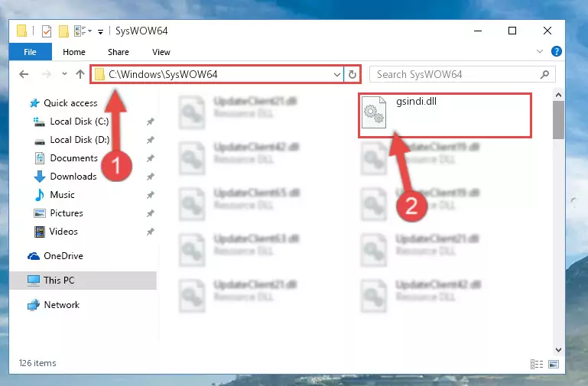Click the New folder icon in the title bar
Viewport: 588px width, 386px height.
[63, 31]
